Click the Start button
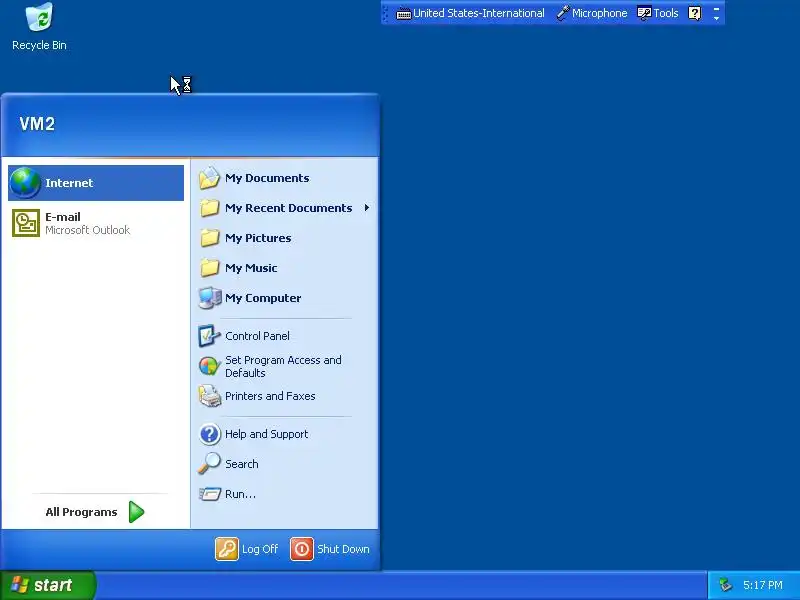This screenshot has width=800, height=600. click(x=47, y=585)
